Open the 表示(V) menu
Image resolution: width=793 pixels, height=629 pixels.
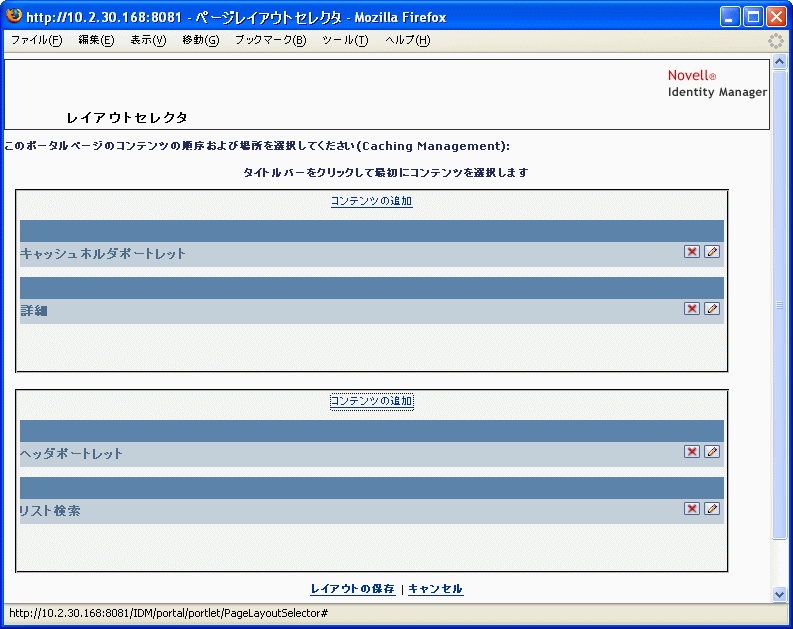pyautogui.click(x=148, y=40)
